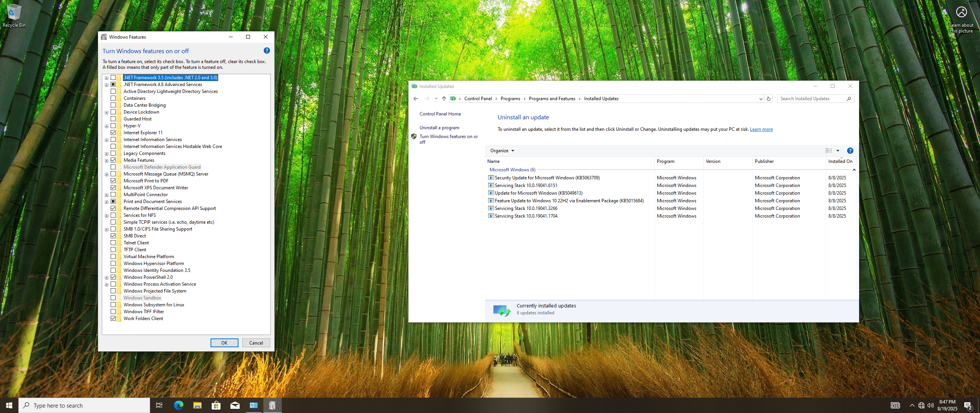Click the Windows Features taskbar icon
Viewport: 980px width, 413px height.
272,405
